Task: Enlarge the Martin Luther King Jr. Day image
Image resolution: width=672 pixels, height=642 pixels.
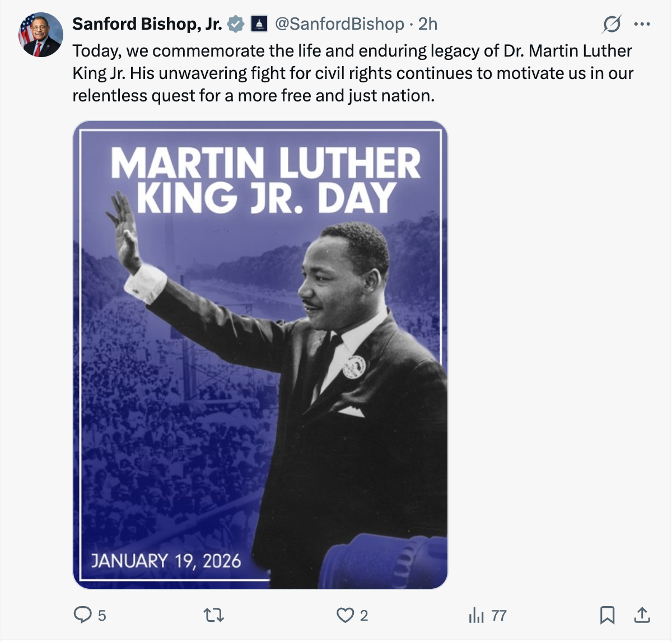Action: point(260,355)
